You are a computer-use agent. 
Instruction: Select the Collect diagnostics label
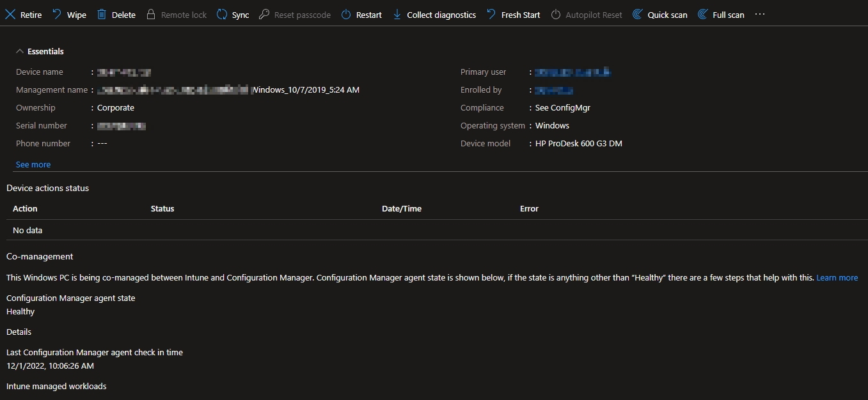click(441, 15)
